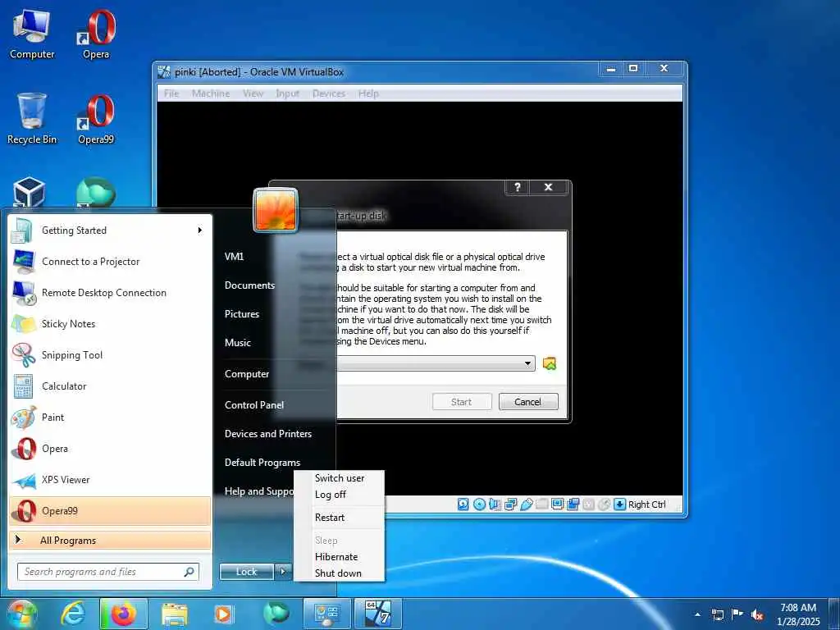Show hidden tray icons arrow
Image resolution: width=840 pixels, height=630 pixels.
coord(697,615)
